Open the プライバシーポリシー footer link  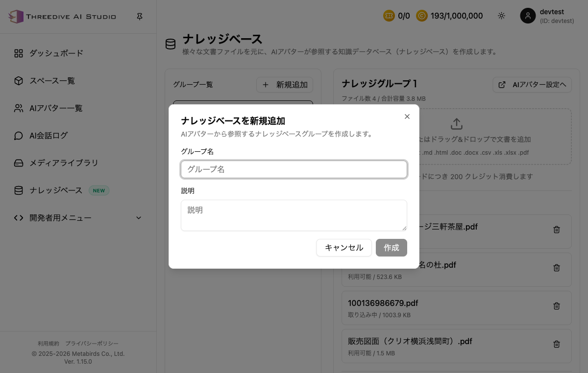coord(92,344)
